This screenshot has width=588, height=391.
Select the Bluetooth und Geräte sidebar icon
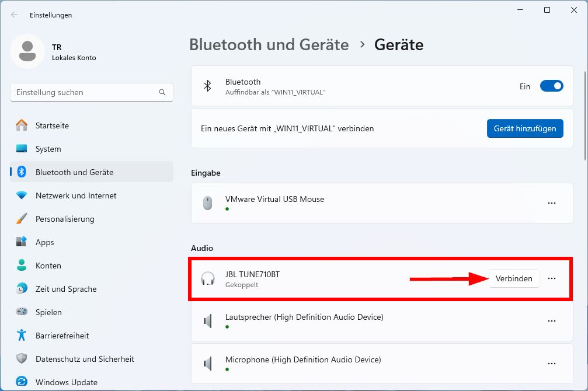(21, 172)
